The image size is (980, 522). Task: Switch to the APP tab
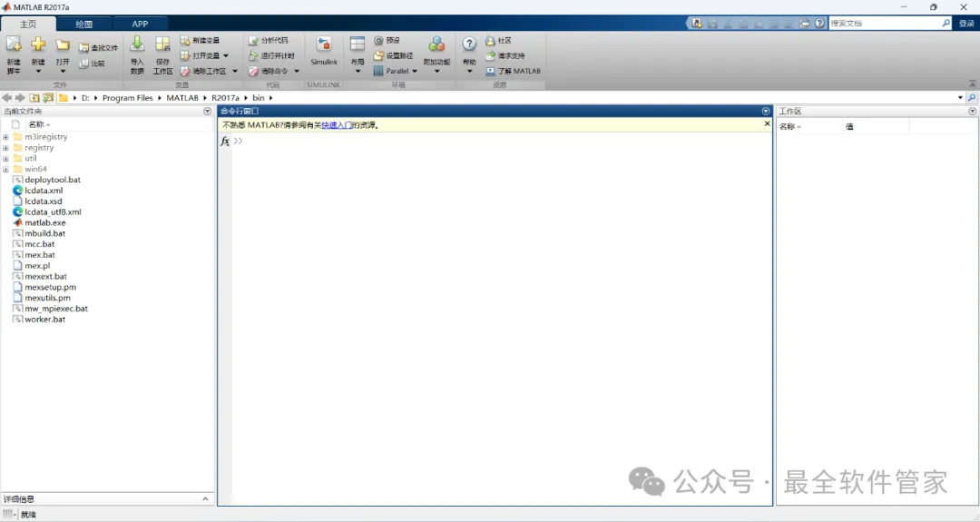(x=140, y=24)
